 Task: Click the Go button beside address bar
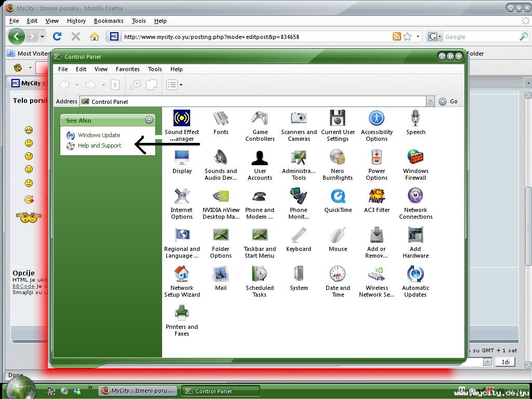coord(448,101)
